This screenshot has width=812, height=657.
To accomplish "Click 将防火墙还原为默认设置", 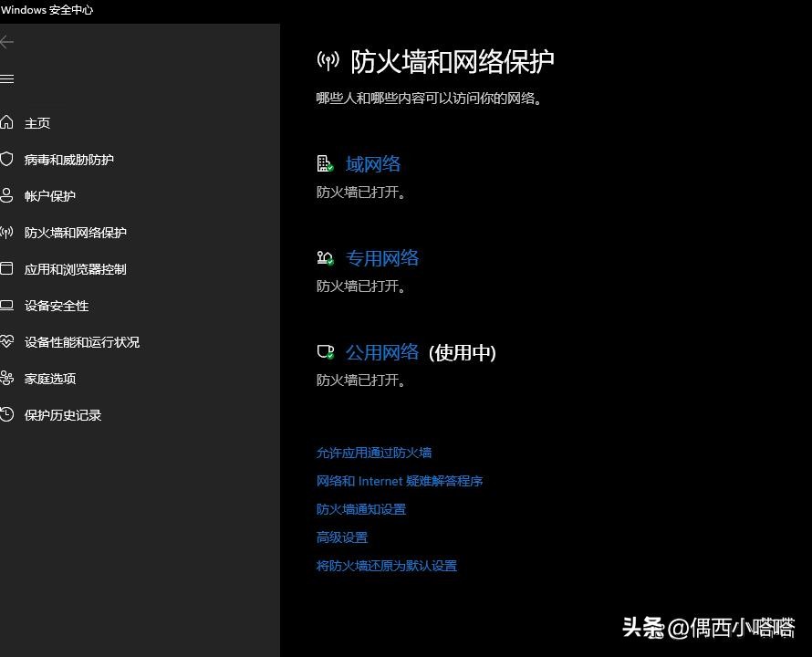I will pos(386,565).
